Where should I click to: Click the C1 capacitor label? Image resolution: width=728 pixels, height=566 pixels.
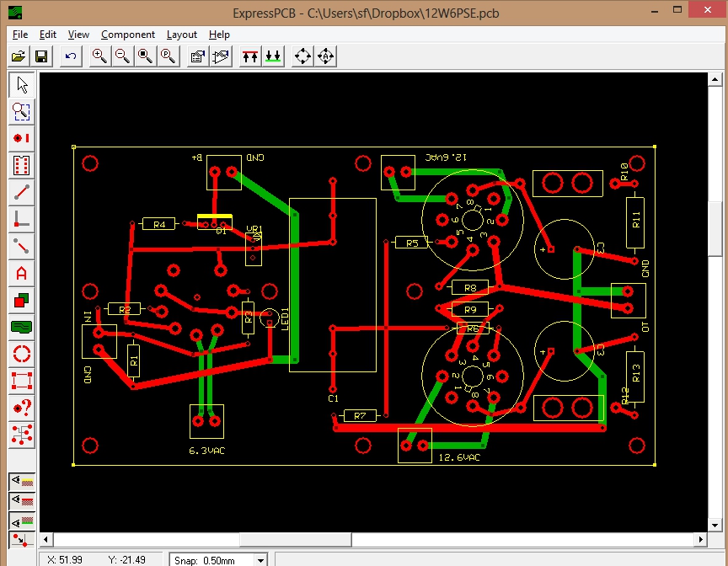click(x=334, y=398)
